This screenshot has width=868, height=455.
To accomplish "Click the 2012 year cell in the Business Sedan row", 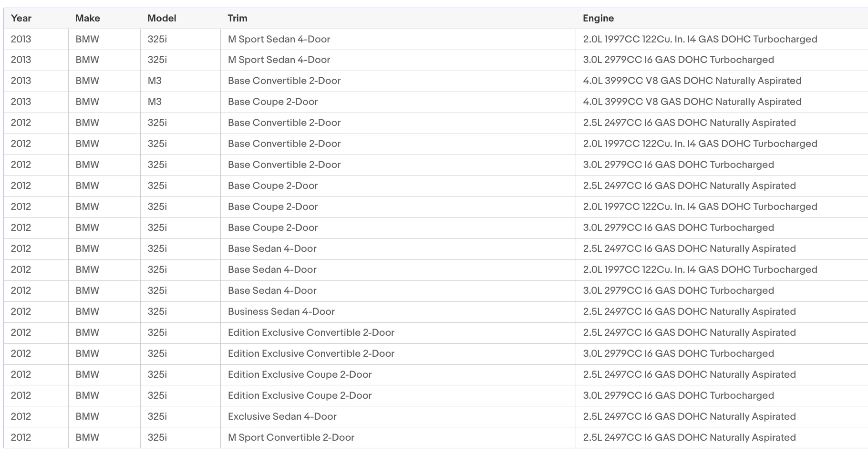I will point(36,312).
